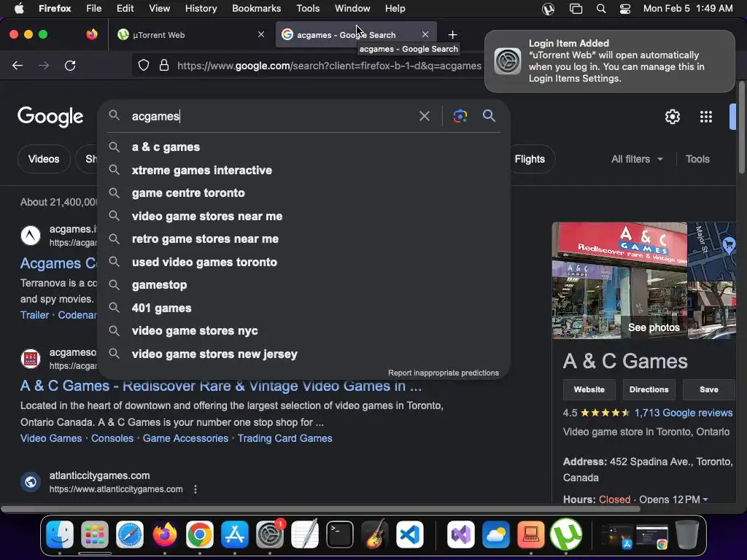This screenshot has height=560, width=747.
Task: Click the Website button for A & C Games
Action: [x=589, y=389]
